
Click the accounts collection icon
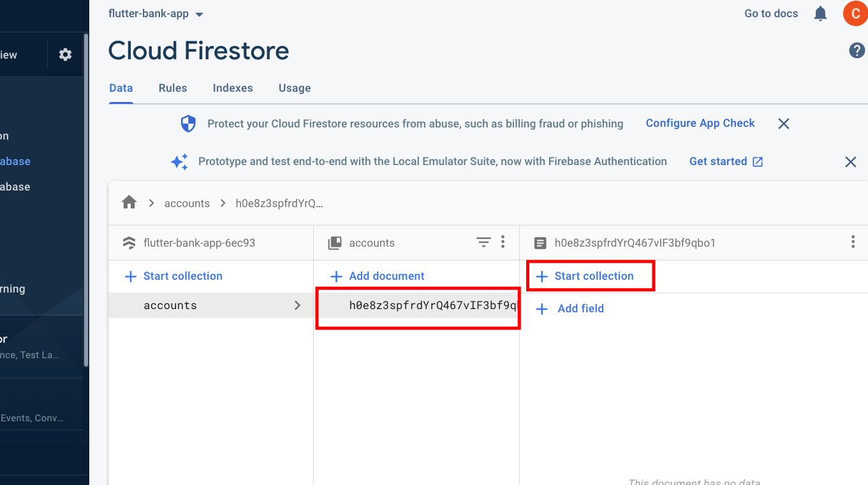tap(334, 243)
